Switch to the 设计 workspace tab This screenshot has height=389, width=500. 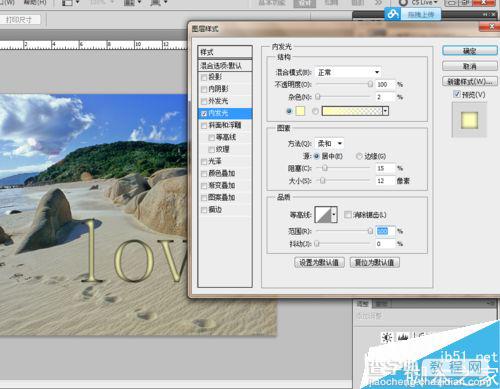click(x=304, y=3)
